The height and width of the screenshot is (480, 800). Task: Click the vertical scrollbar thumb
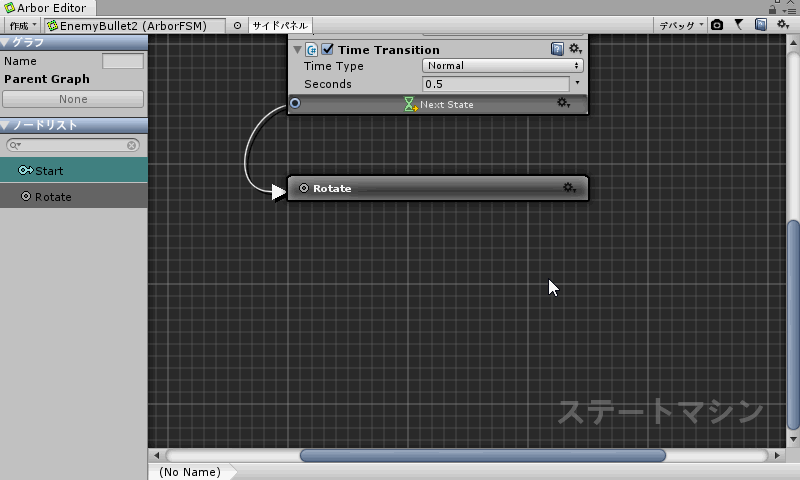point(793,324)
